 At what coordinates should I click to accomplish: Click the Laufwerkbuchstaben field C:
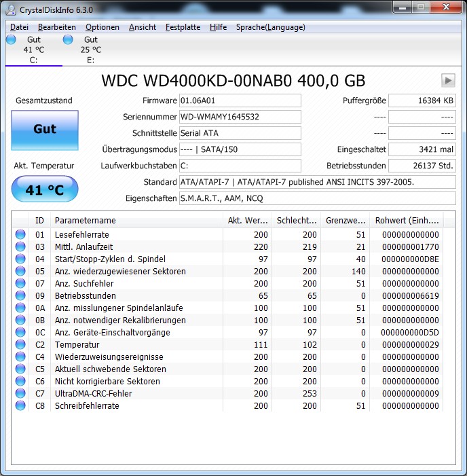coord(240,166)
